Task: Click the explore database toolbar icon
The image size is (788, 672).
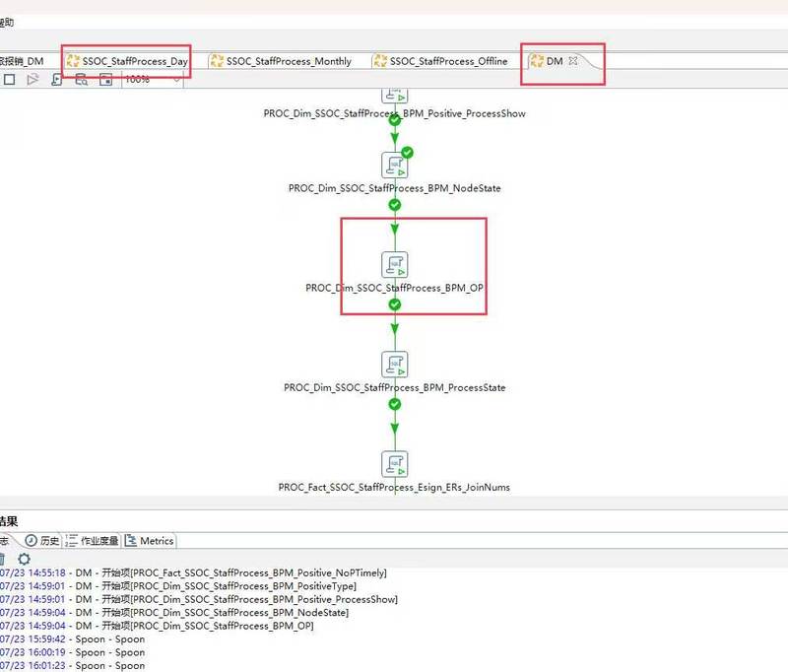Action: pyautogui.click(x=82, y=80)
